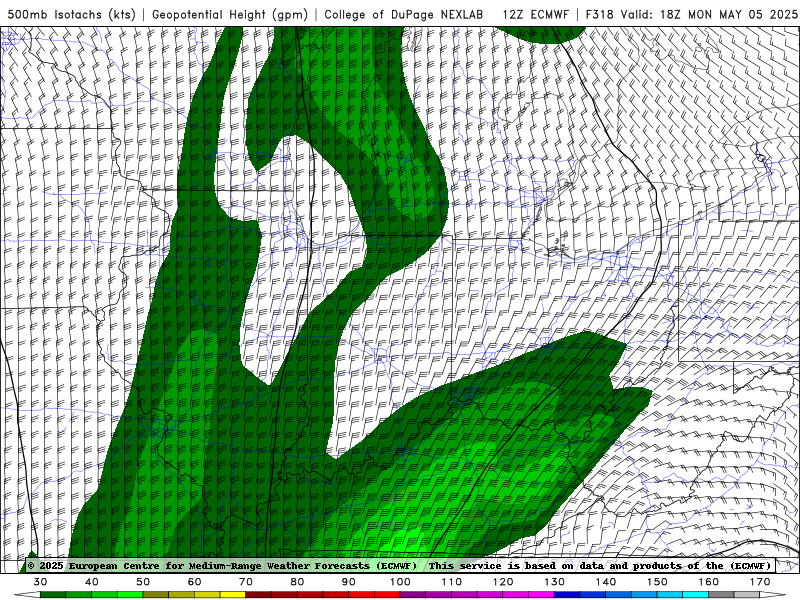Click the legend value 60
Viewport: 800px width, 600px height.
pyautogui.click(x=194, y=582)
